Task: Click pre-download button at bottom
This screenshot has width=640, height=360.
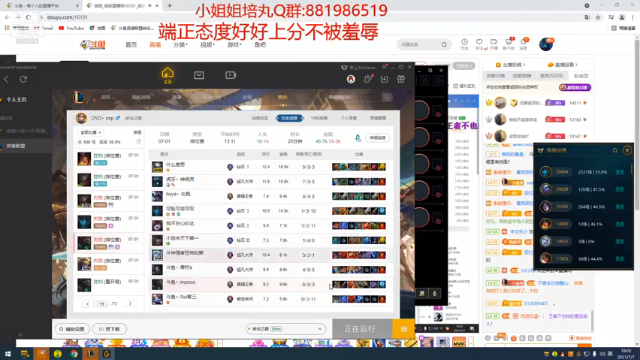Action: pos(109,329)
